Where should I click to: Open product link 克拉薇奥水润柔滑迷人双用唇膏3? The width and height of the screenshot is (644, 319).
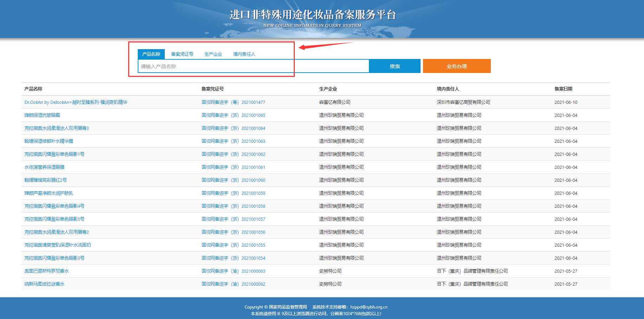coord(57,128)
